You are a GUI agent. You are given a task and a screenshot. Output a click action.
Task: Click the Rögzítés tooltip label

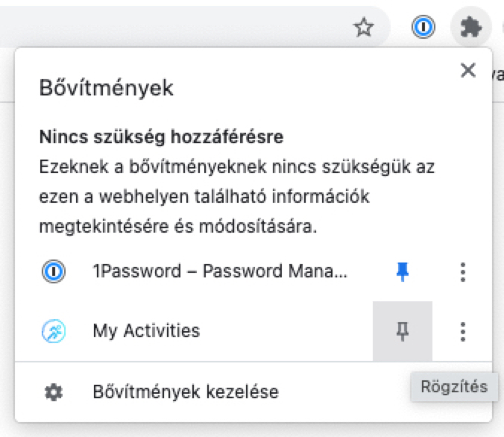tap(453, 387)
